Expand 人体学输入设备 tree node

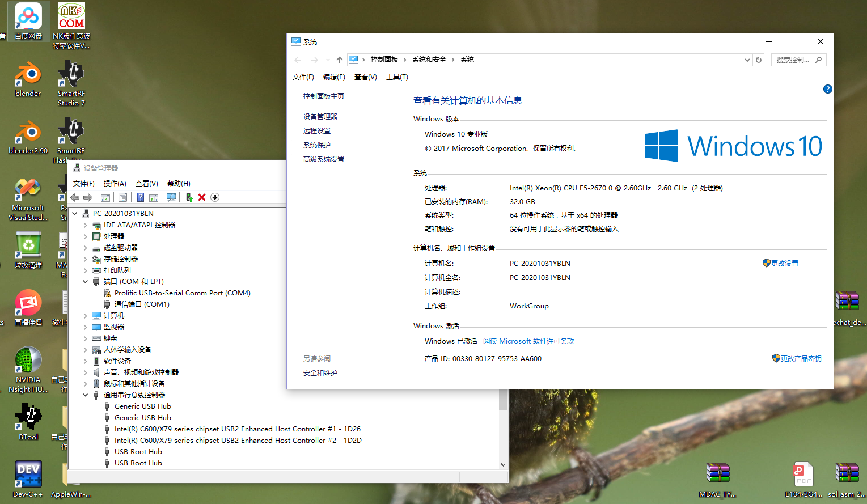coord(86,350)
